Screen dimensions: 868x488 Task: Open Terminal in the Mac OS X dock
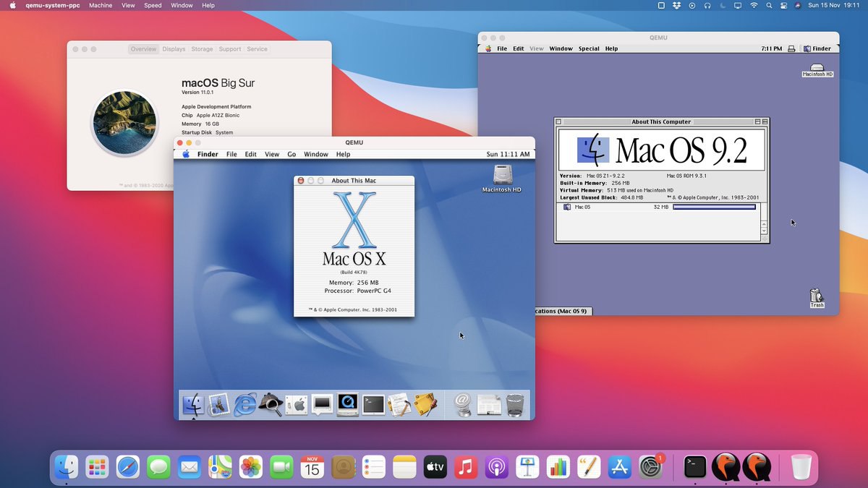tap(373, 405)
